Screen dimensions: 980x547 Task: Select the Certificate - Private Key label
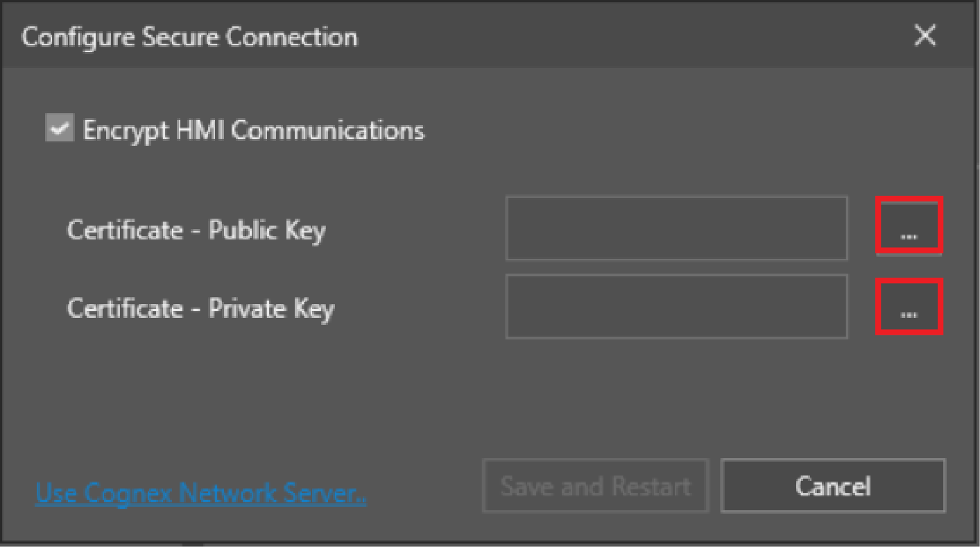(200, 308)
